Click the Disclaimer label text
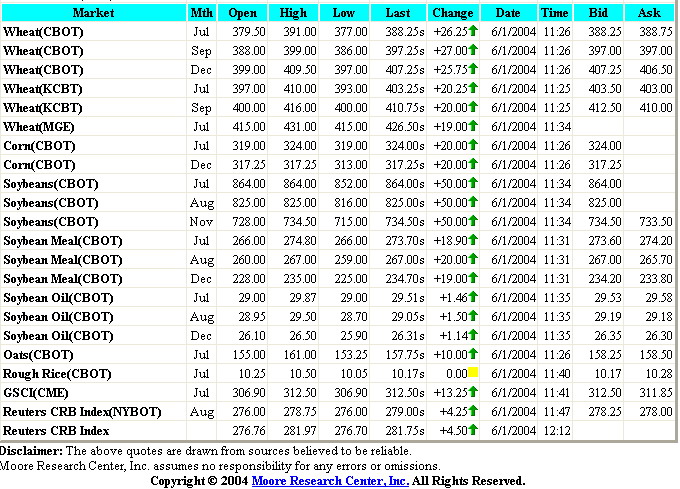The width and height of the screenshot is (680, 489). tap(31, 451)
